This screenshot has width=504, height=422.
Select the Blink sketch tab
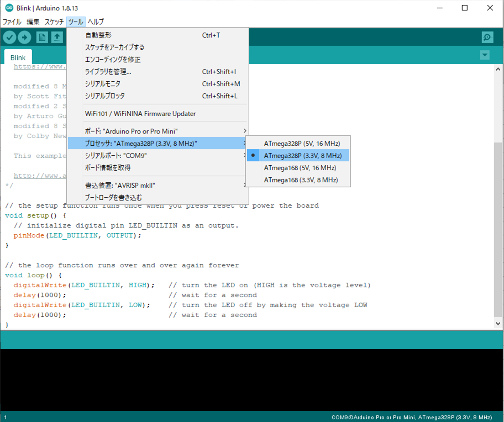(x=18, y=57)
